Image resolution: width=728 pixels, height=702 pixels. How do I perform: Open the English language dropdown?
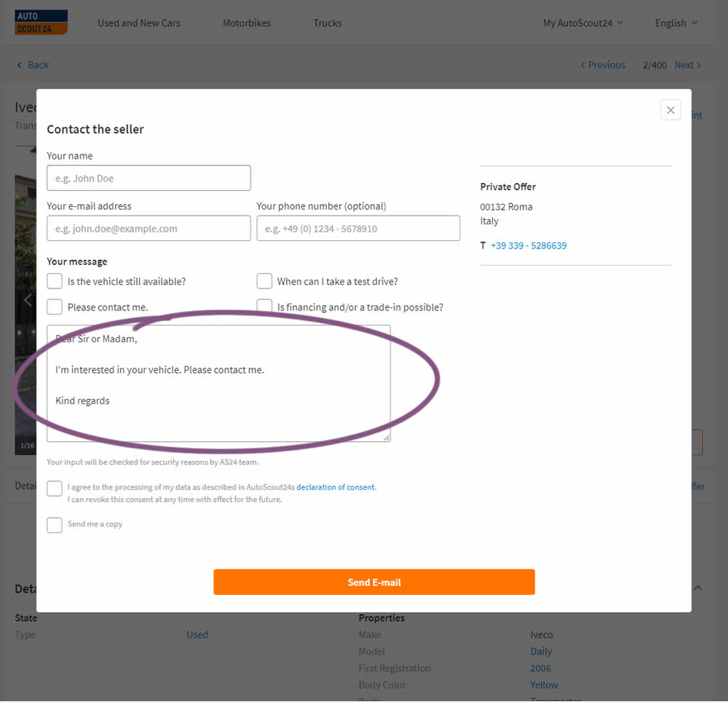point(676,23)
